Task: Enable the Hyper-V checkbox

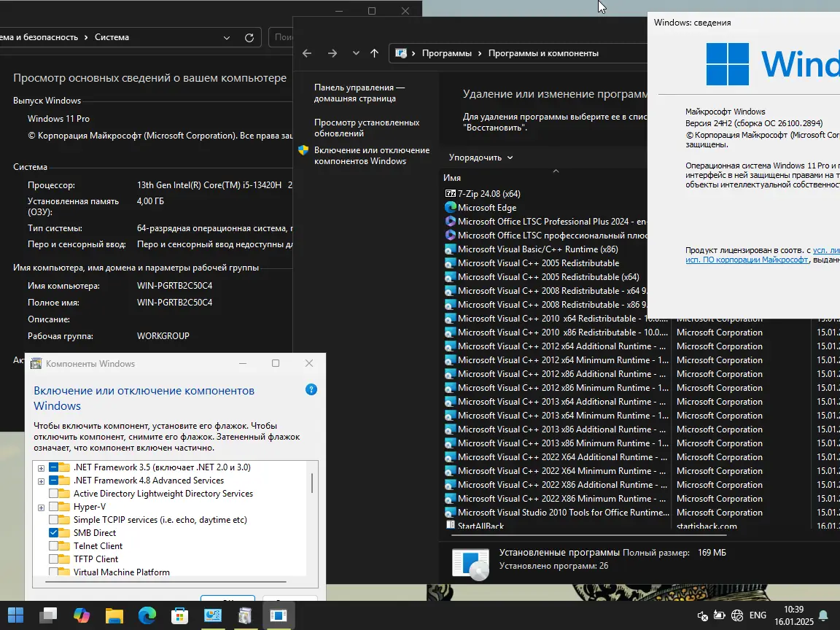Action: click(x=53, y=507)
